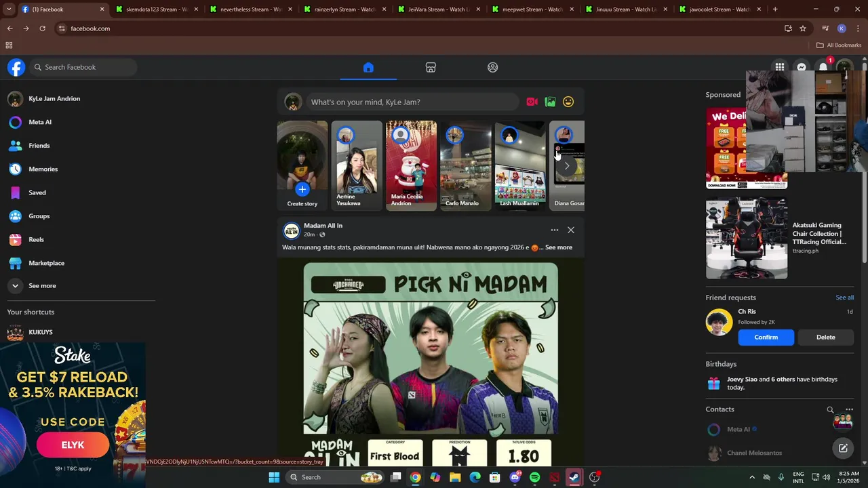Click the install app icon in address bar

coord(788,28)
